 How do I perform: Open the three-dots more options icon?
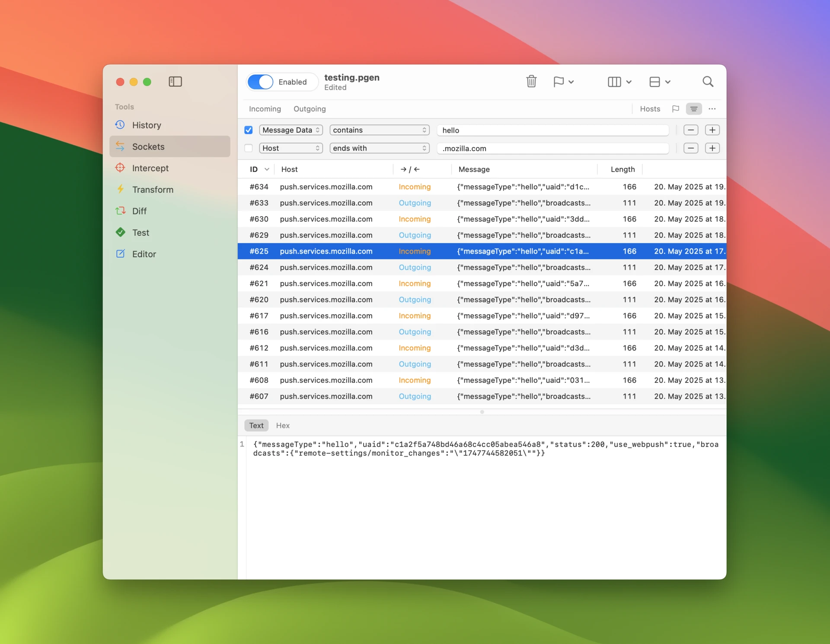(x=712, y=109)
